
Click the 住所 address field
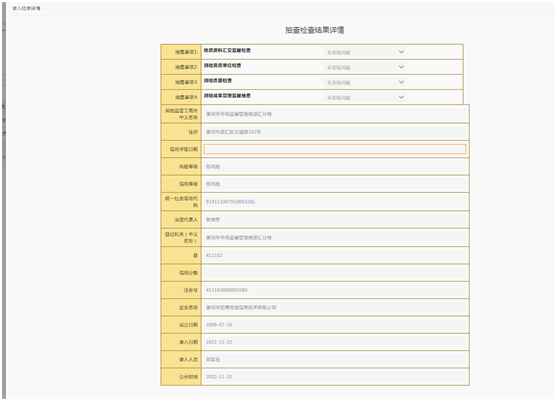point(335,132)
